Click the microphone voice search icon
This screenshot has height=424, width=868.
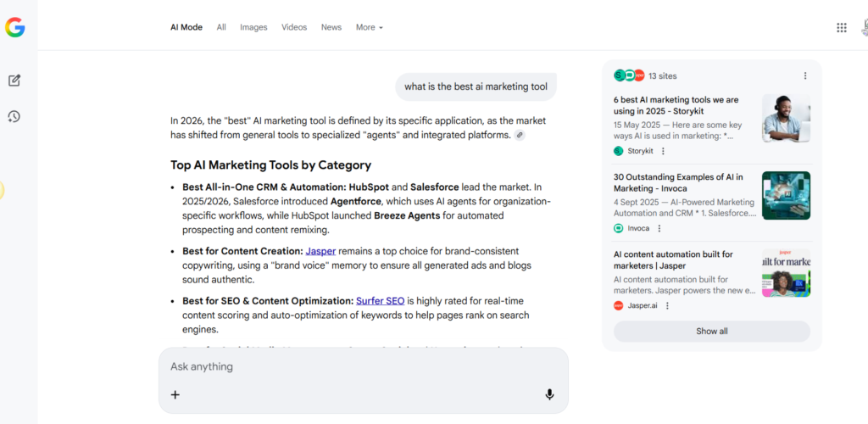point(549,394)
